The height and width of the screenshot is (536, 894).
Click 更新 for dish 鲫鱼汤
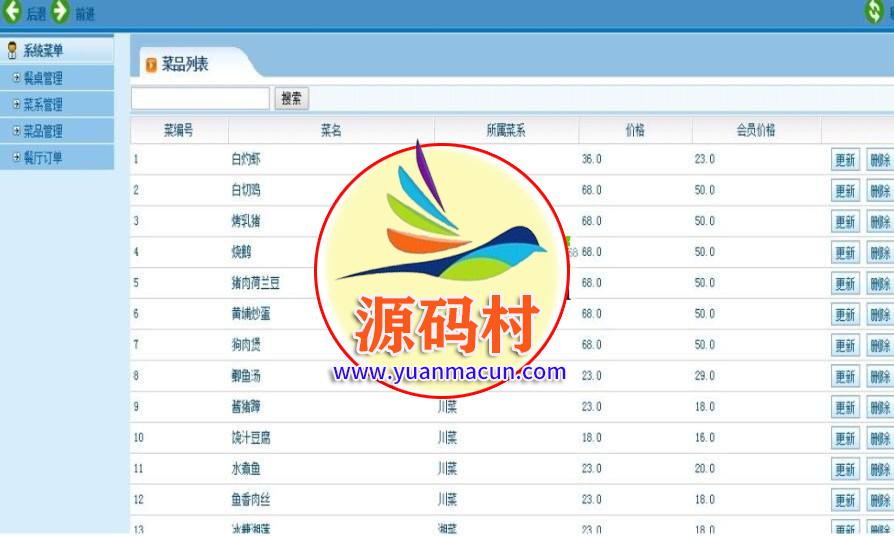pyautogui.click(x=845, y=377)
